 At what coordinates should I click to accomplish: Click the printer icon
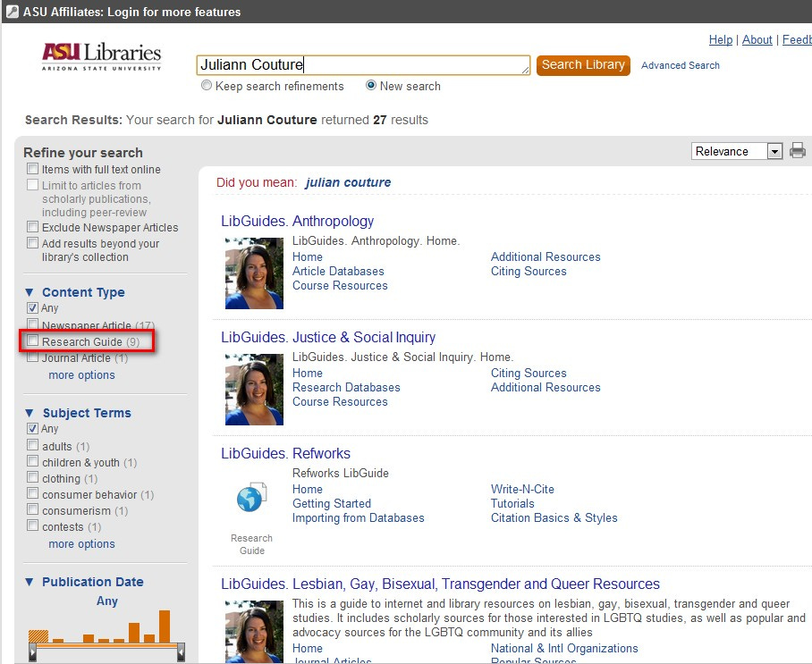point(798,151)
